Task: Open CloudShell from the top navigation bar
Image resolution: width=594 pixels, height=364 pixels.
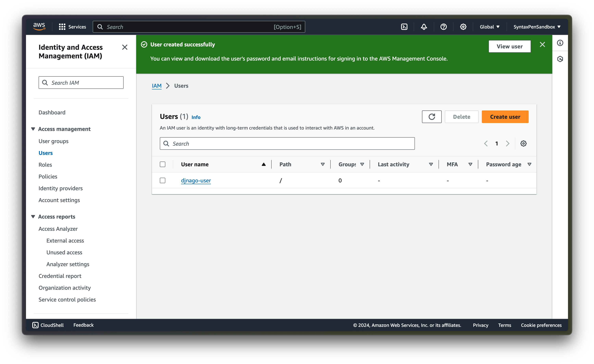Action: (x=404, y=27)
